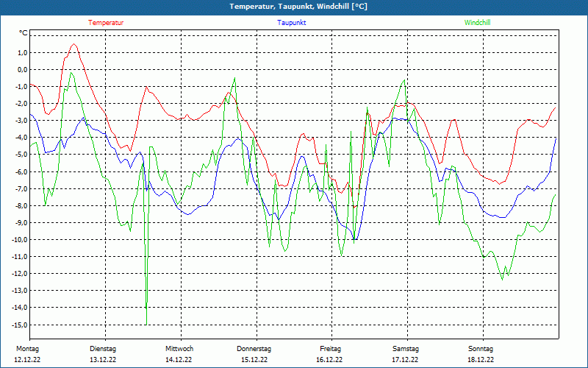The width and height of the screenshot is (588, 368).
Task: Click the -9,0 y-axis label
Action: [x=21, y=222]
